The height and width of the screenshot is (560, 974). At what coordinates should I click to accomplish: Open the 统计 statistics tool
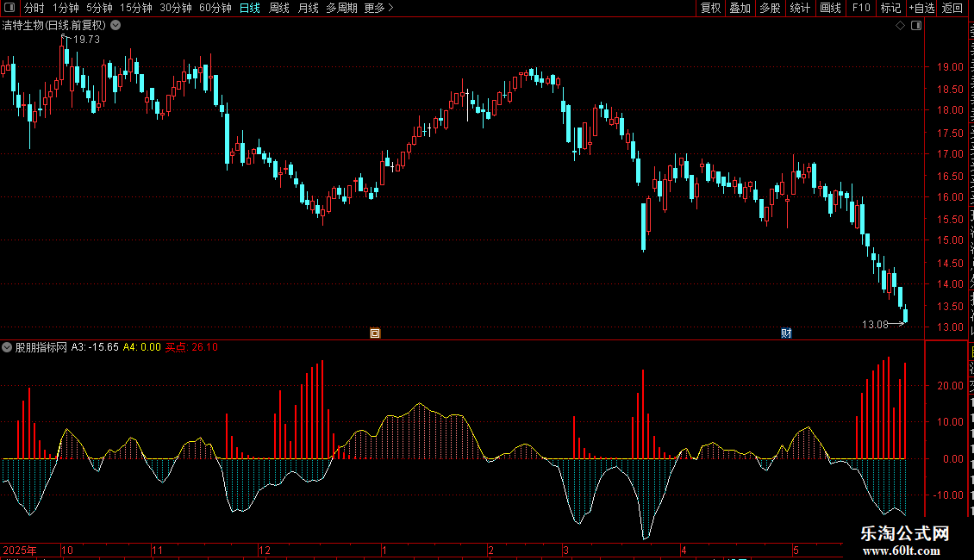[x=799, y=8]
